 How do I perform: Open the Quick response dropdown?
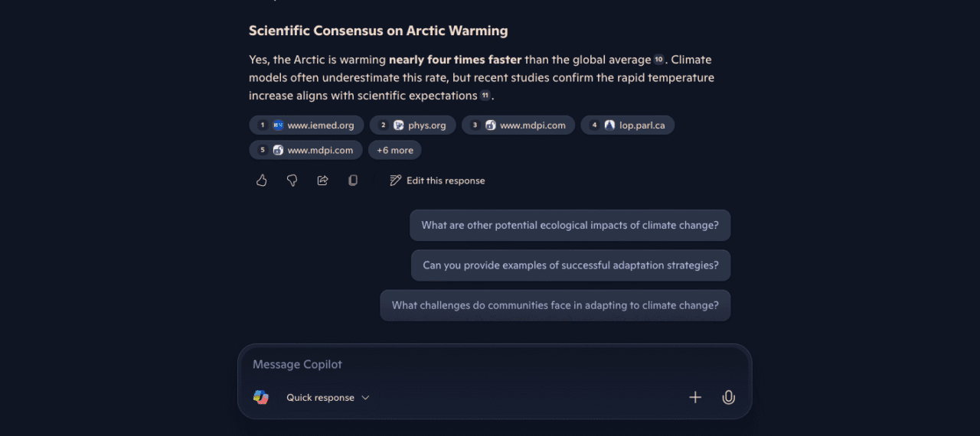click(328, 398)
